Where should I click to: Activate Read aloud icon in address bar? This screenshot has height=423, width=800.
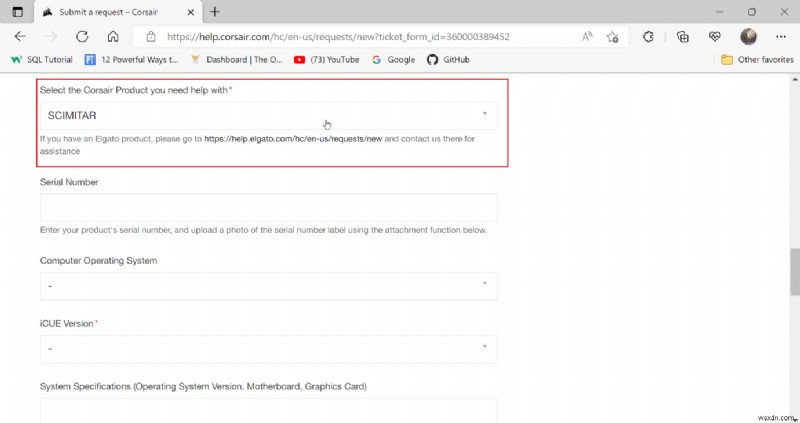pyautogui.click(x=587, y=37)
